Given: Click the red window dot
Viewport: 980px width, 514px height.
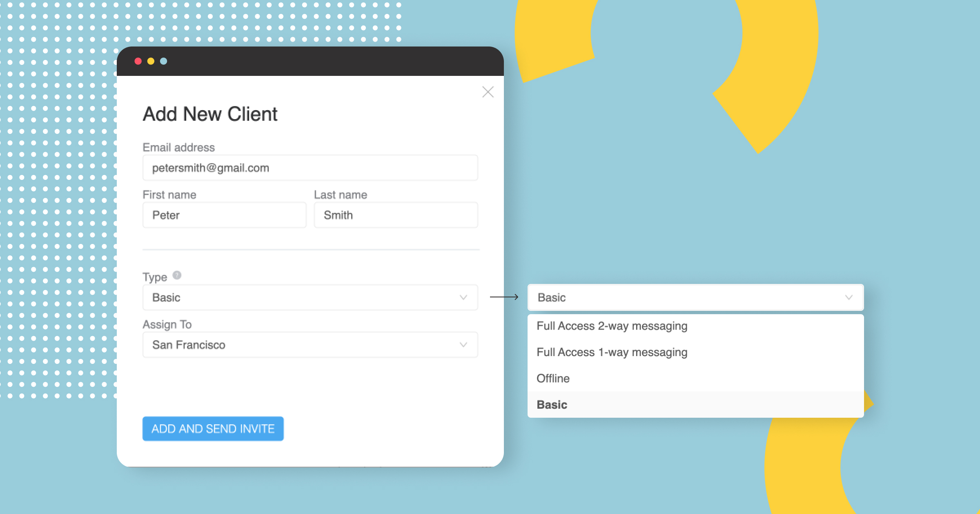Looking at the screenshot, I should [x=138, y=61].
